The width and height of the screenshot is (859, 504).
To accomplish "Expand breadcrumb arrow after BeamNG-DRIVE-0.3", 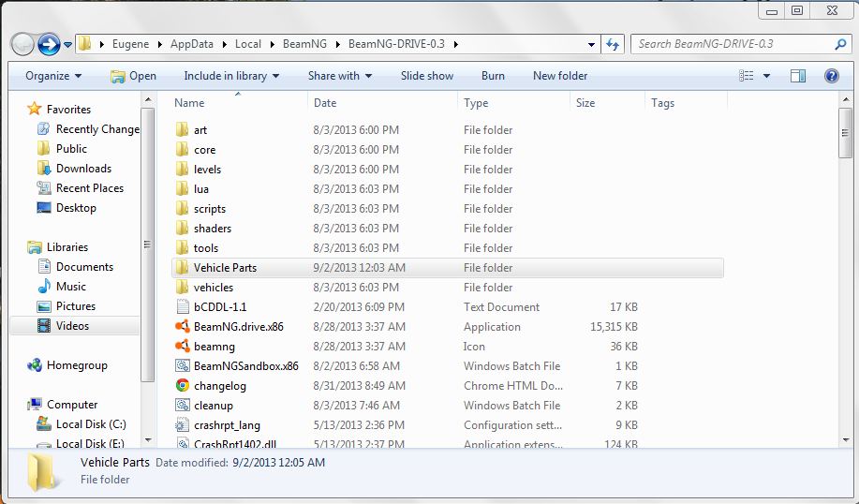I will pos(456,44).
